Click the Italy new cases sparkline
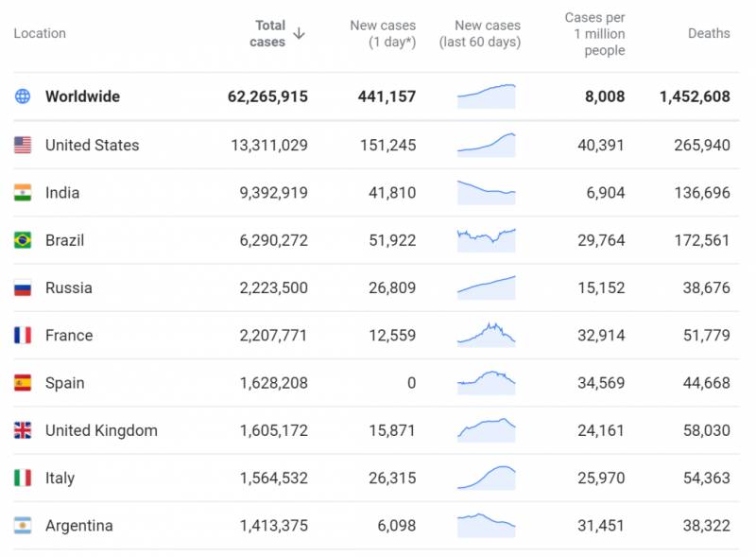This screenshot has height=557, width=756. click(487, 478)
